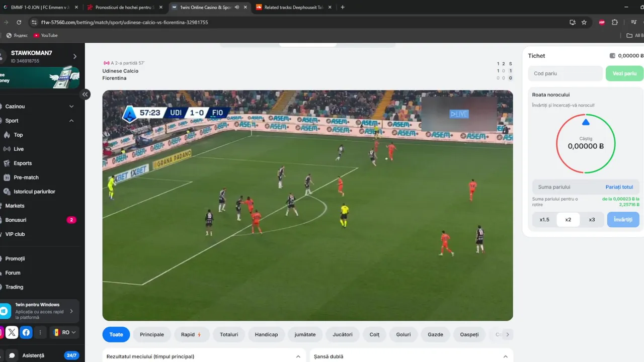
Task: Switch to EMMF 1-0 JON browser tab
Action: click(x=40, y=8)
